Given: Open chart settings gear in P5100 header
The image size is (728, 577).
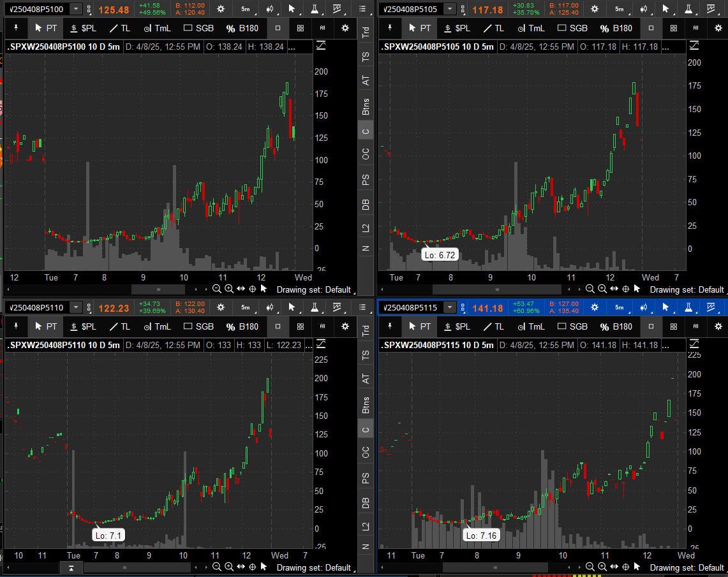Looking at the screenshot, I should click(221, 9).
